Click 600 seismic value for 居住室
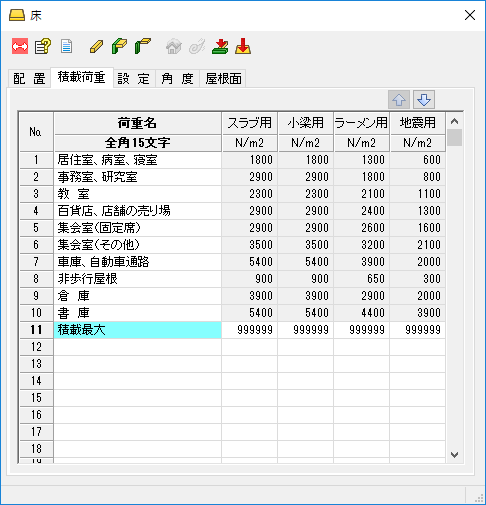The width and height of the screenshot is (486, 505). (418, 160)
